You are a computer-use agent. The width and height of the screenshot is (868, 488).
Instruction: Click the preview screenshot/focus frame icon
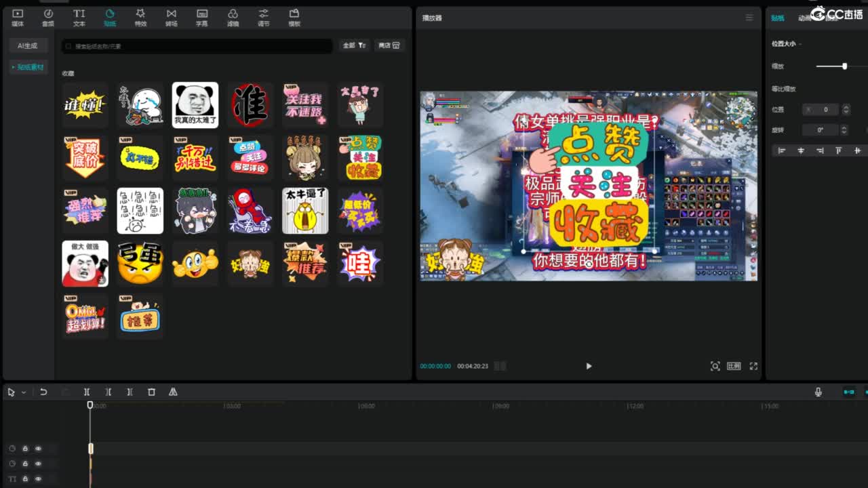click(715, 366)
